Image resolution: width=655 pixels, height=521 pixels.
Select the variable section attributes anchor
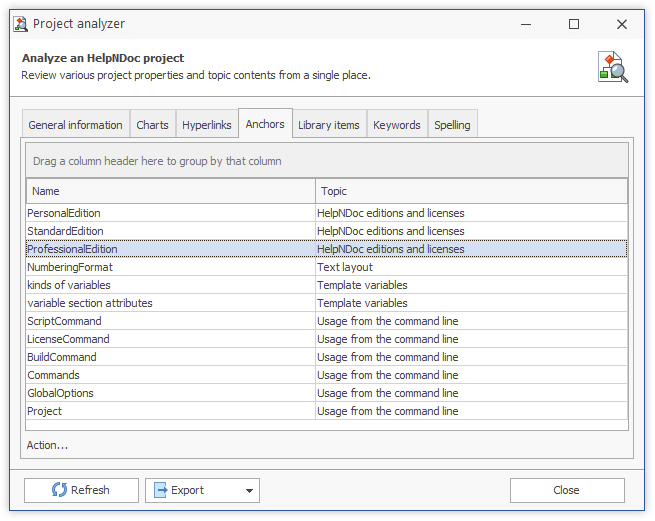click(x=327, y=303)
